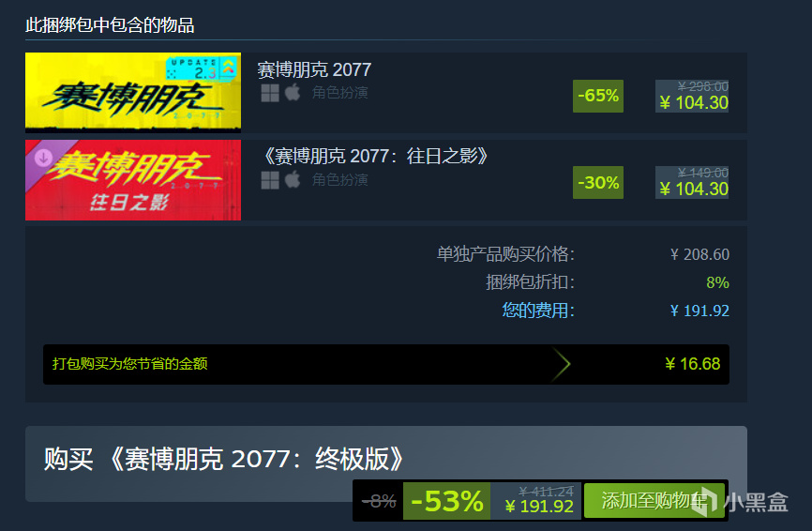Screen dimensions: 812x531
Task: Click Windows icon under 往日之影 entry
Action: click(x=270, y=180)
